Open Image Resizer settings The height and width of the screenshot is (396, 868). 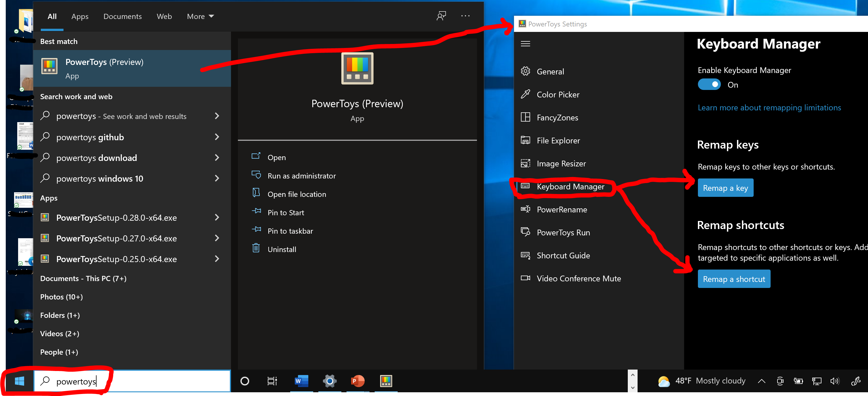click(x=561, y=164)
